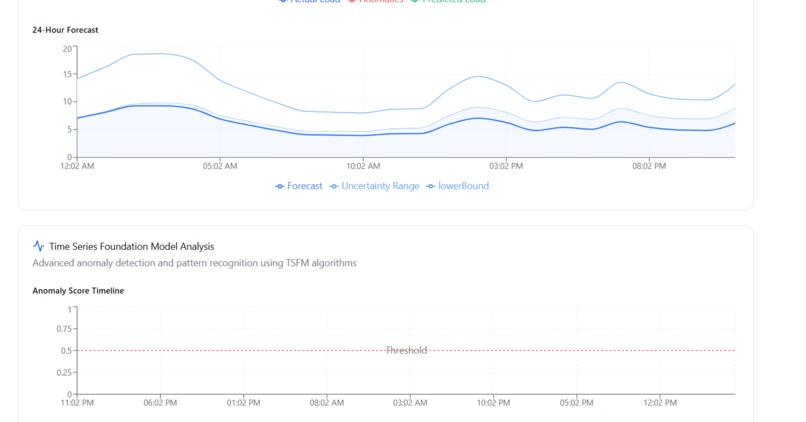The height and width of the screenshot is (422, 806).
Task: Click the 0.75 y-axis value on anomaly chart
Action: pos(64,329)
